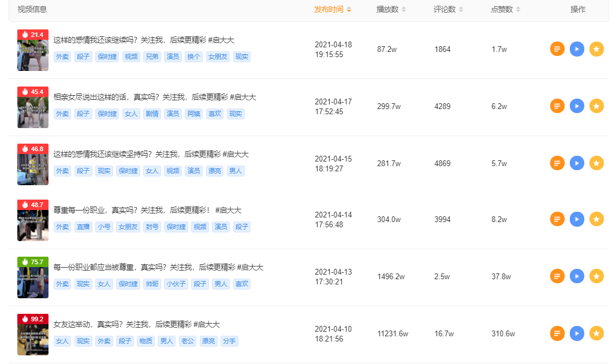Play the 2021-04-10 video

pos(577,333)
